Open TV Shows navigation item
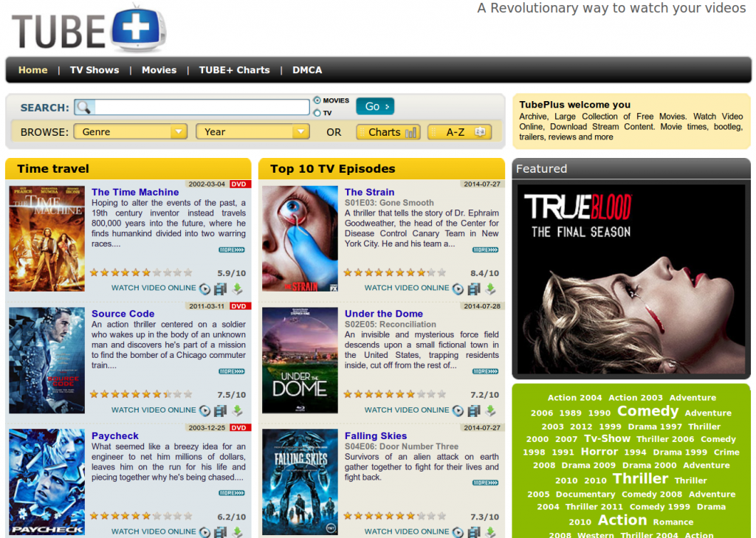The width and height of the screenshot is (756, 538). coord(94,70)
